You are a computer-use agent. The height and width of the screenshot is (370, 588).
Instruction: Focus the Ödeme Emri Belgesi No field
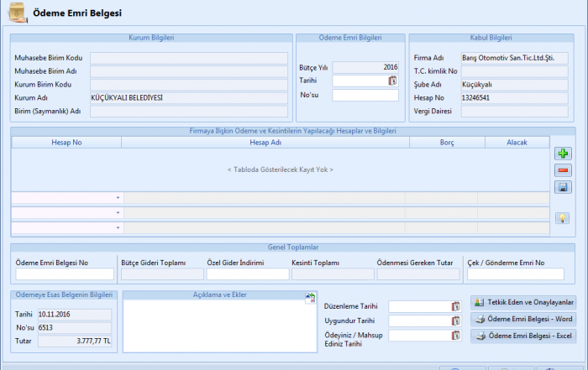tap(65, 274)
